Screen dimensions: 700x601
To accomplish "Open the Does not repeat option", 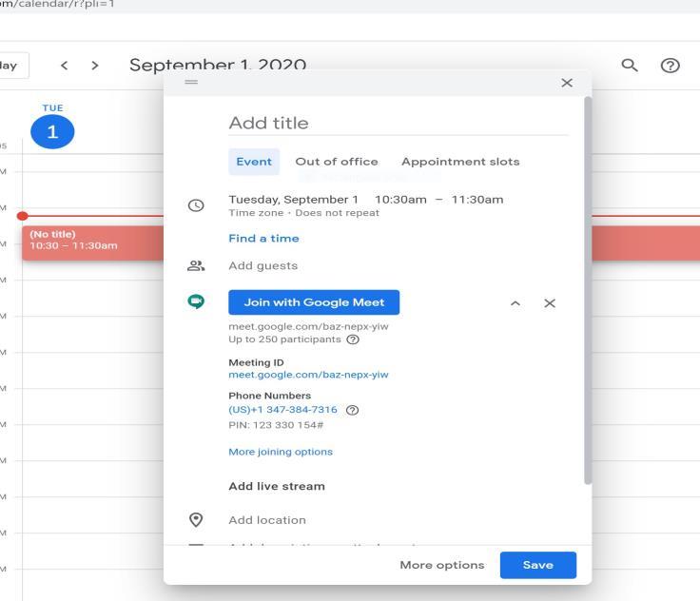I will 337,213.
